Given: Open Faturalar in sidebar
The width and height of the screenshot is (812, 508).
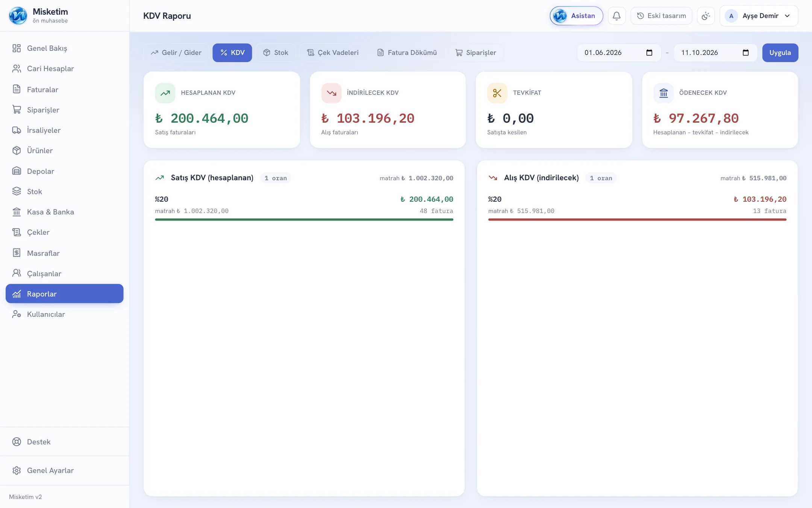Looking at the screenshot, I should [65, 90].
